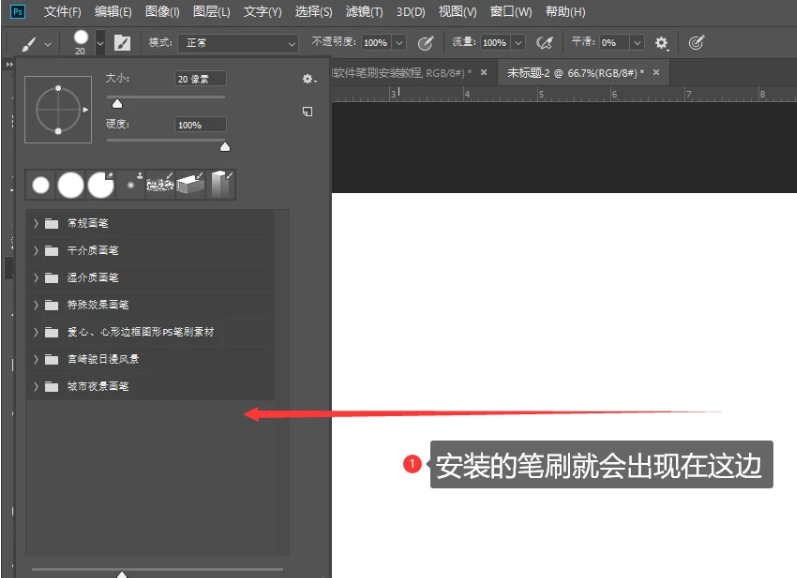Click the brush angle and roundness preview
Screen dimensions: 797x578
(58, 110)
